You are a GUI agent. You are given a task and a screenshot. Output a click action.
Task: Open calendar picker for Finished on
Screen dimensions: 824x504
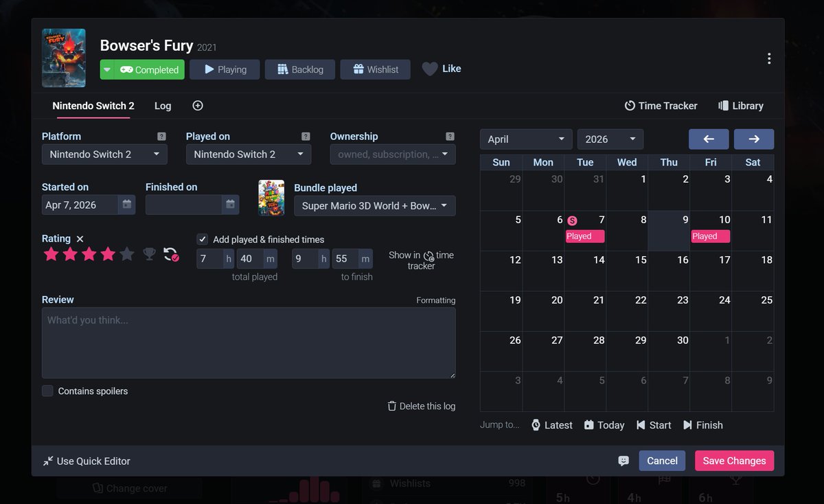point(231,205)
